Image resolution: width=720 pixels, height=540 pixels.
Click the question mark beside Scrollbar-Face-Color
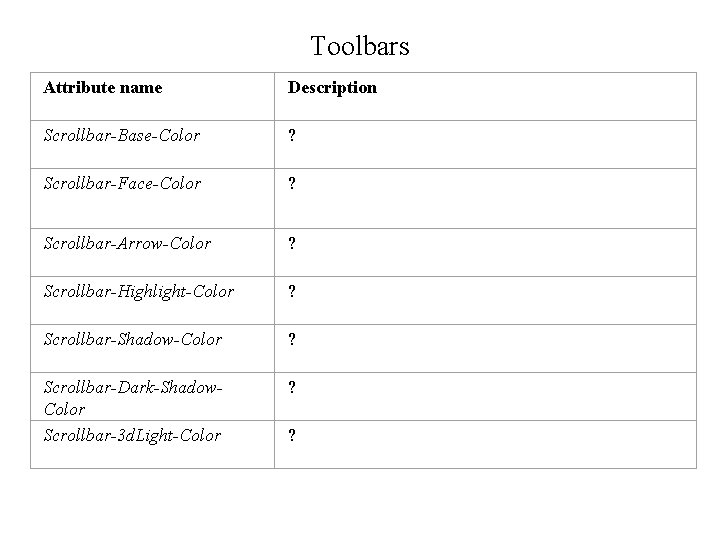[x=292, y=184]
